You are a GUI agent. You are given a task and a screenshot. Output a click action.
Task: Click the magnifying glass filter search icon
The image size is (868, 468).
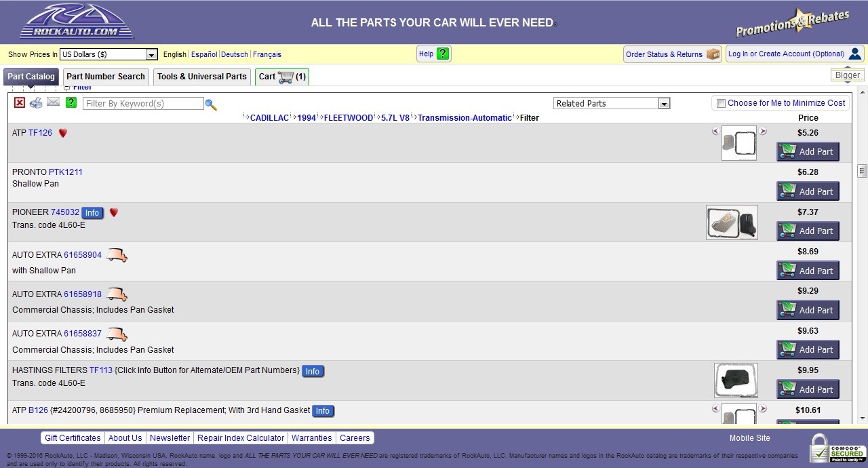(211, 104)
